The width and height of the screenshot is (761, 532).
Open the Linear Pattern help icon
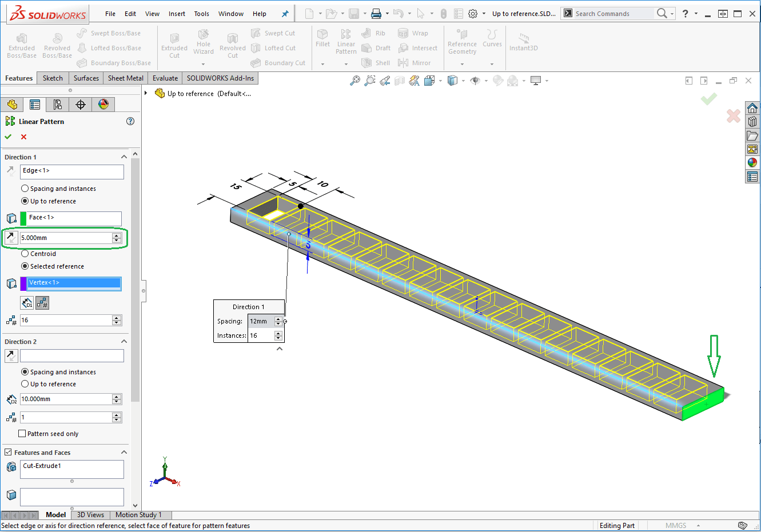point(130,121)
